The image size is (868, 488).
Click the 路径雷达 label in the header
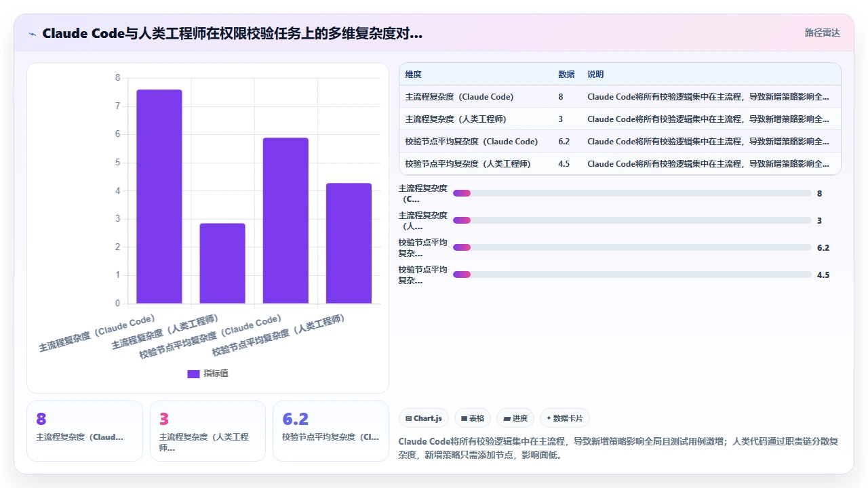pos(822,33)
